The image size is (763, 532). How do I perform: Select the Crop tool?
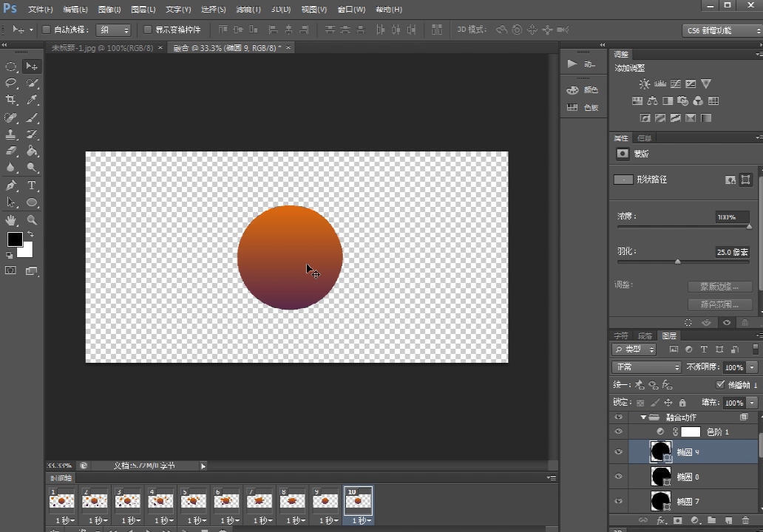(11, 100)
